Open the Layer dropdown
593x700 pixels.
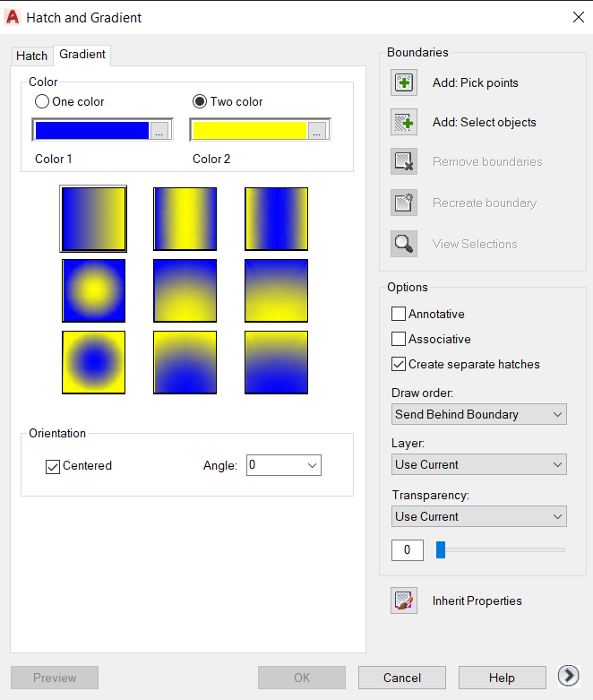(x=478, y=464)
